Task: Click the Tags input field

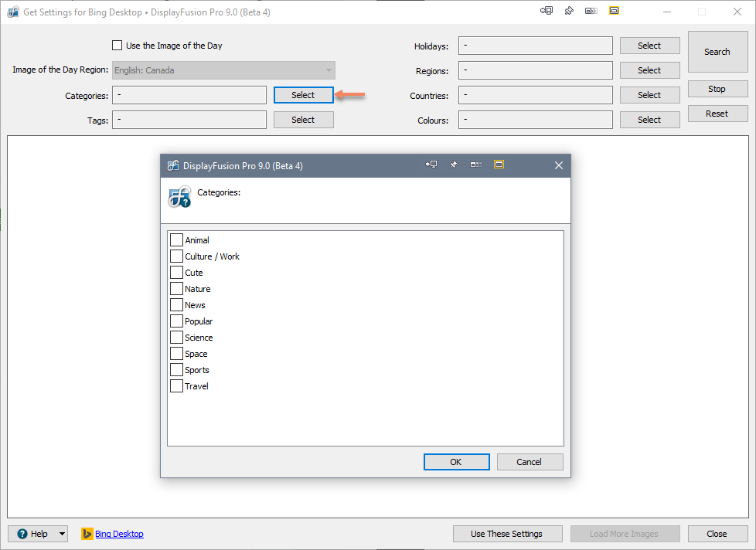Action: [189, 120]
